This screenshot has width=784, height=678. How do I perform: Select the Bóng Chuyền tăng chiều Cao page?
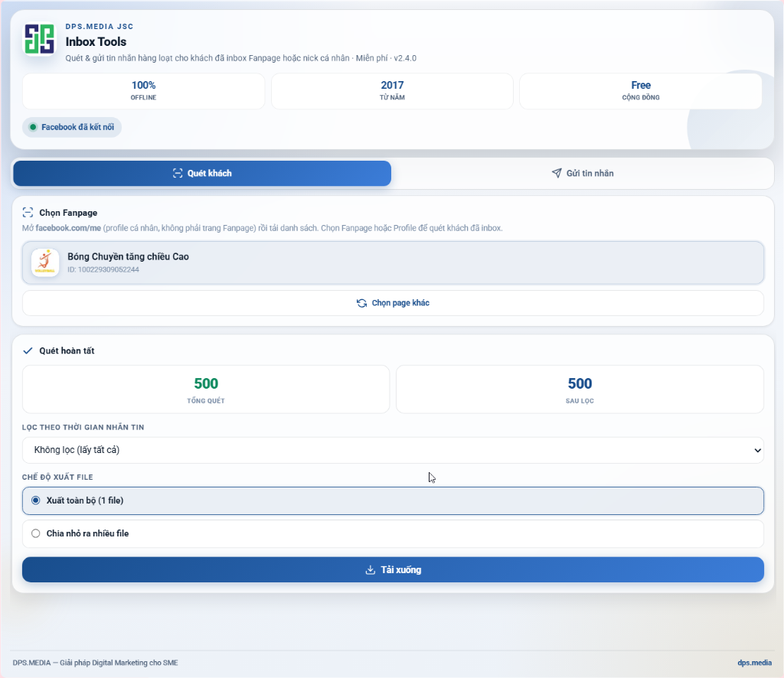click(x=393, y=262)
